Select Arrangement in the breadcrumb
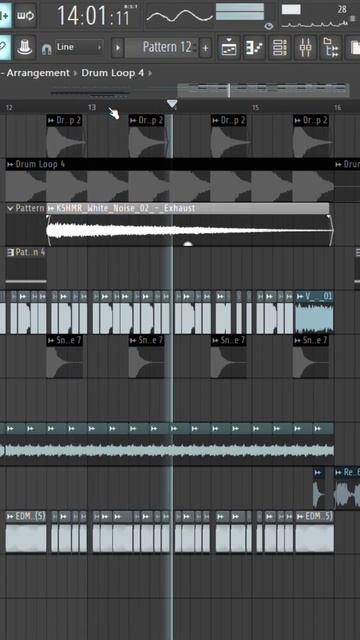This screenshot has width=360, height=640. point(38,73)
